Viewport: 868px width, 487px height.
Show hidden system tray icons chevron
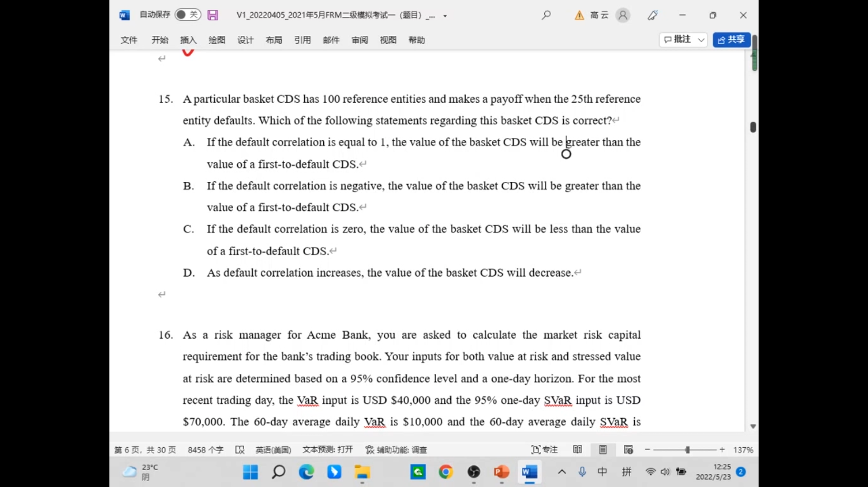(561, 472)
